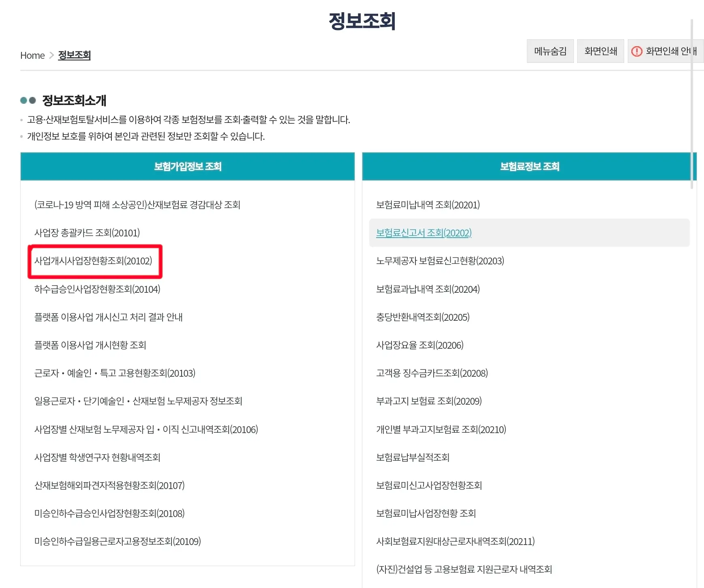The image size is (704, 588).
Task: Open 보험료미납내역 조회(20201)
Action: (x=428, y=205)
